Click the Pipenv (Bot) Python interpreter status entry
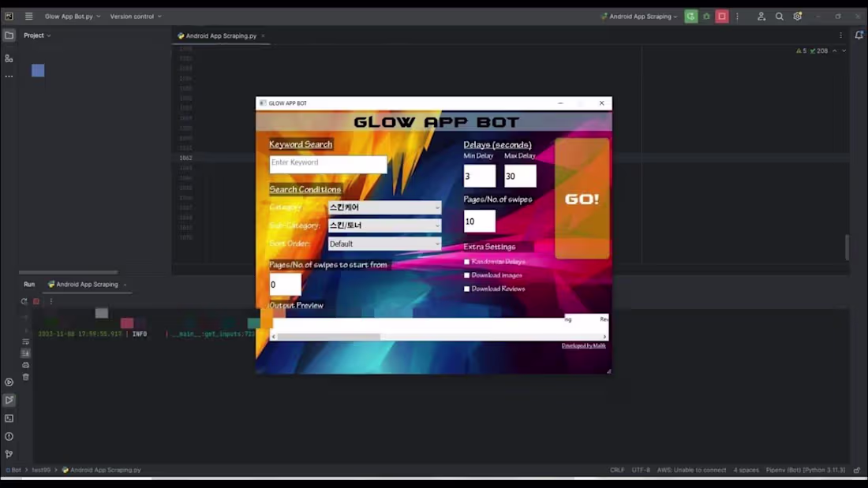Screen dimensions: 868x488 (x=806, y=471)
